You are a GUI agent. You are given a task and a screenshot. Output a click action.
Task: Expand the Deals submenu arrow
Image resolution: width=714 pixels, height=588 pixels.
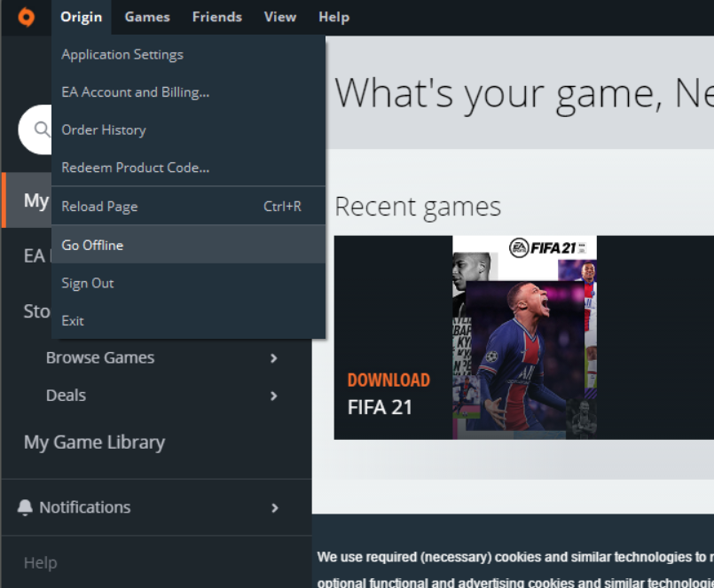274,396
